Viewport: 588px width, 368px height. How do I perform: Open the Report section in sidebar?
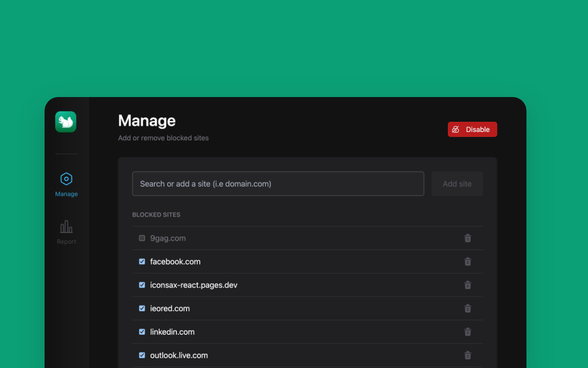(66, 232)
